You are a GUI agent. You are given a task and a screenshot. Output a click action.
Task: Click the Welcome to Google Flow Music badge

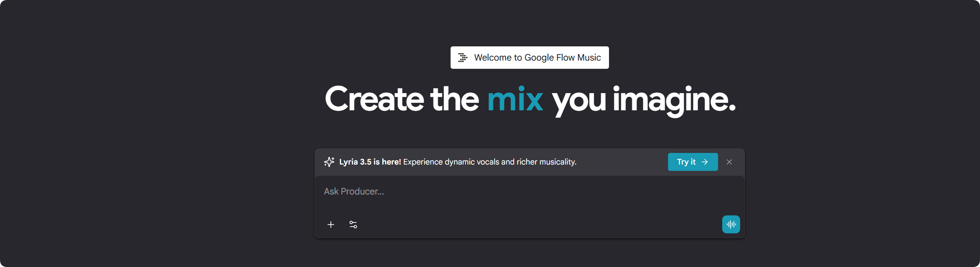tap(529, 58)
